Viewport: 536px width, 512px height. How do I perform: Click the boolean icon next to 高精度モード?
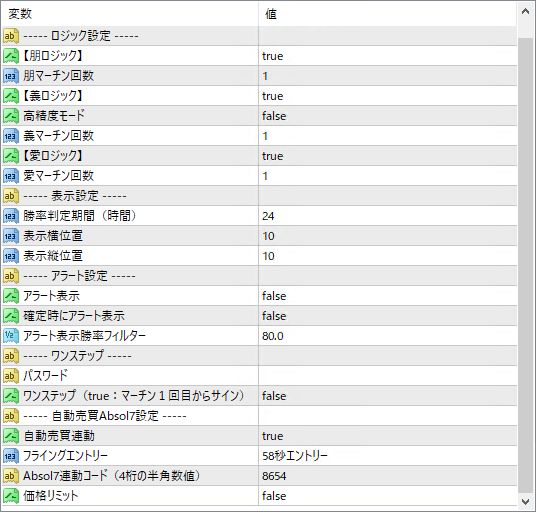(11, 116)
